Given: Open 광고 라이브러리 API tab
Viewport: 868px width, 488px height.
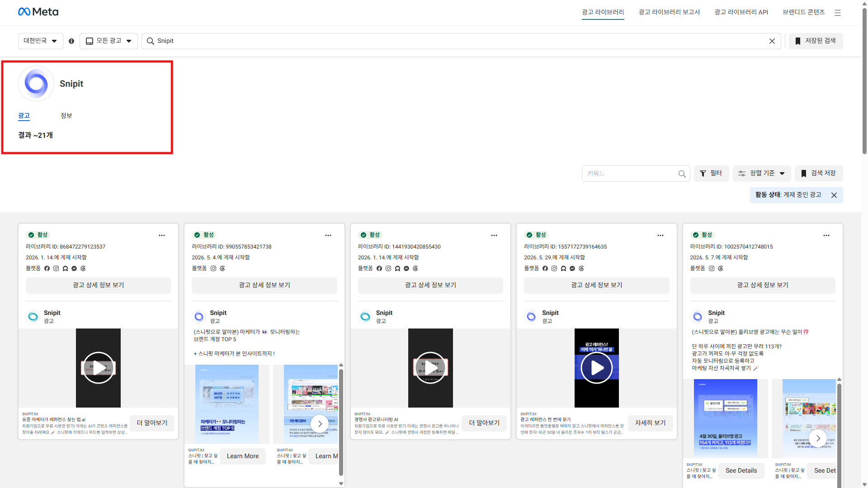Looking at the screenshot, I should 741,12.
